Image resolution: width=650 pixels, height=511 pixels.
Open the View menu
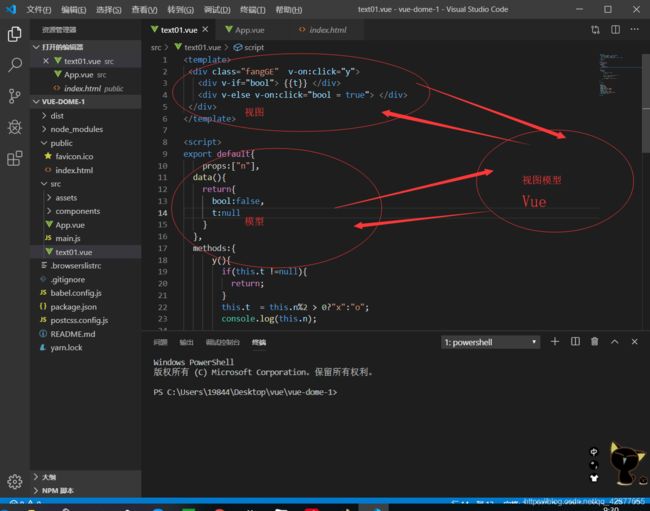(144, 9)
